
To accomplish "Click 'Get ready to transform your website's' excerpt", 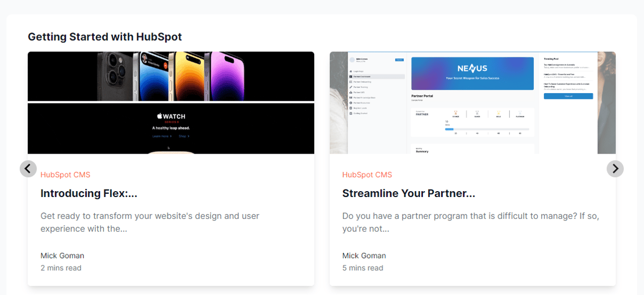I will [x=150, y=222].
